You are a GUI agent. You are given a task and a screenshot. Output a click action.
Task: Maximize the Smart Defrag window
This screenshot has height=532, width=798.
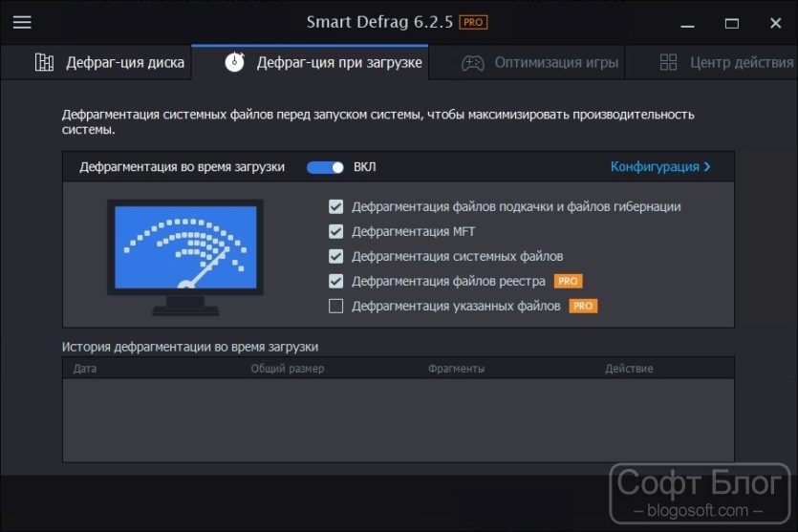(x=732, y=23)
